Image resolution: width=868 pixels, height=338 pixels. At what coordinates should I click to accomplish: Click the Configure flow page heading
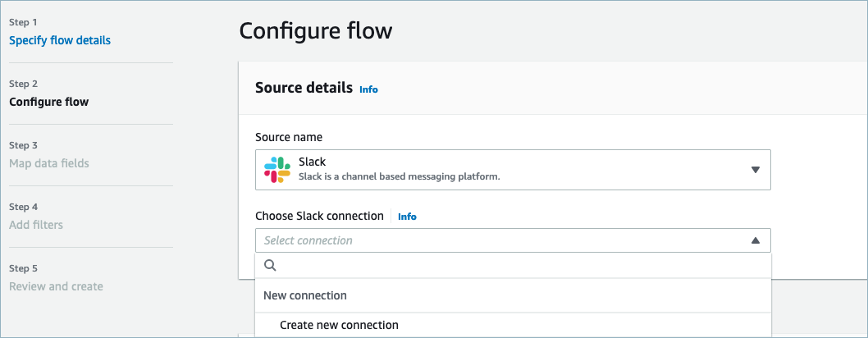tap(315, 31)
